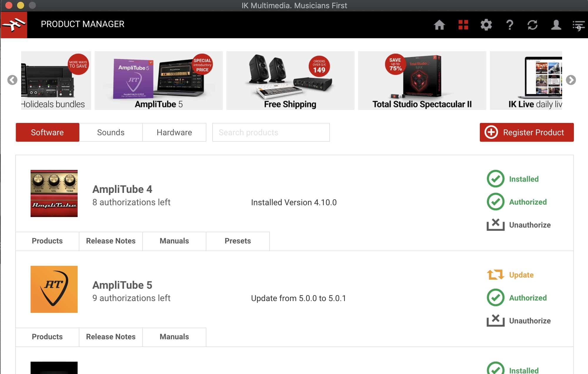This screenshot has height=374, width=588.
Task: Switch to the Sounds tab
Action: (111, 132)
